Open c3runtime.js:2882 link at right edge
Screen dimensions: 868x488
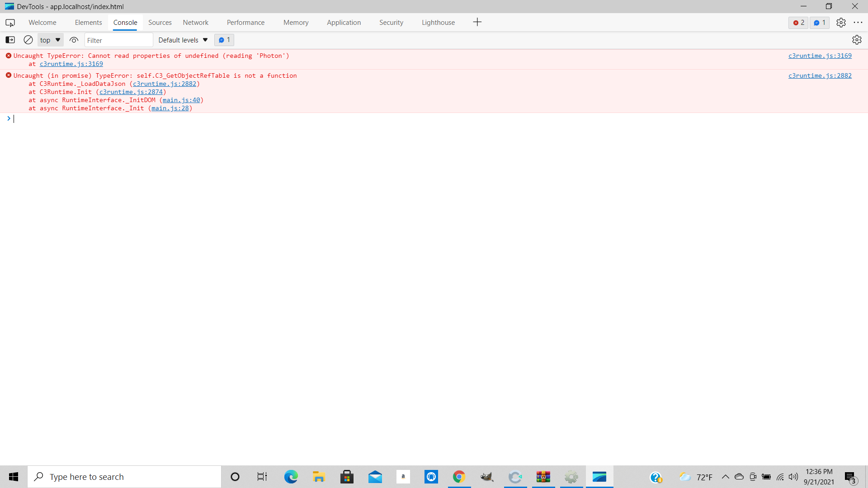820,75
